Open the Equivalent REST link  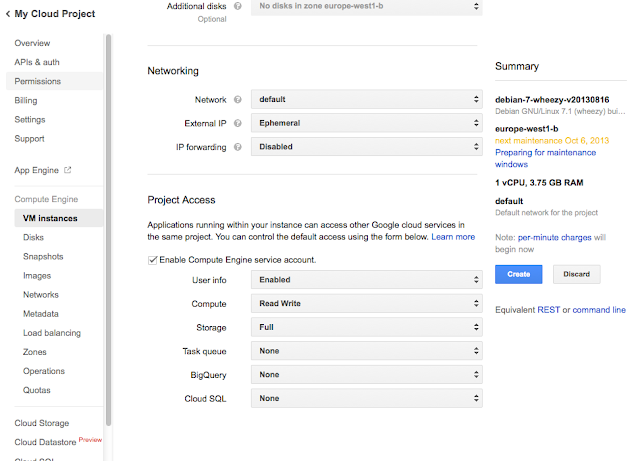549,310
